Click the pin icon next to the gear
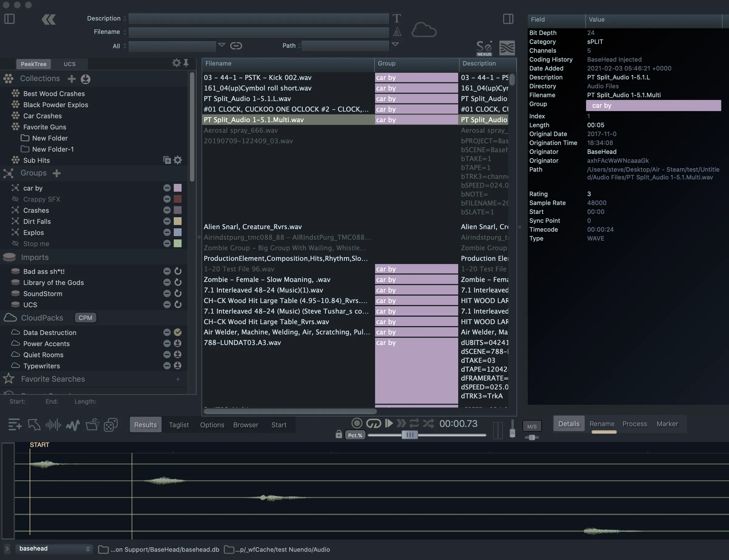Image resolution: width=729 pixels, height=560 pixels. click(x=186, y=63)
